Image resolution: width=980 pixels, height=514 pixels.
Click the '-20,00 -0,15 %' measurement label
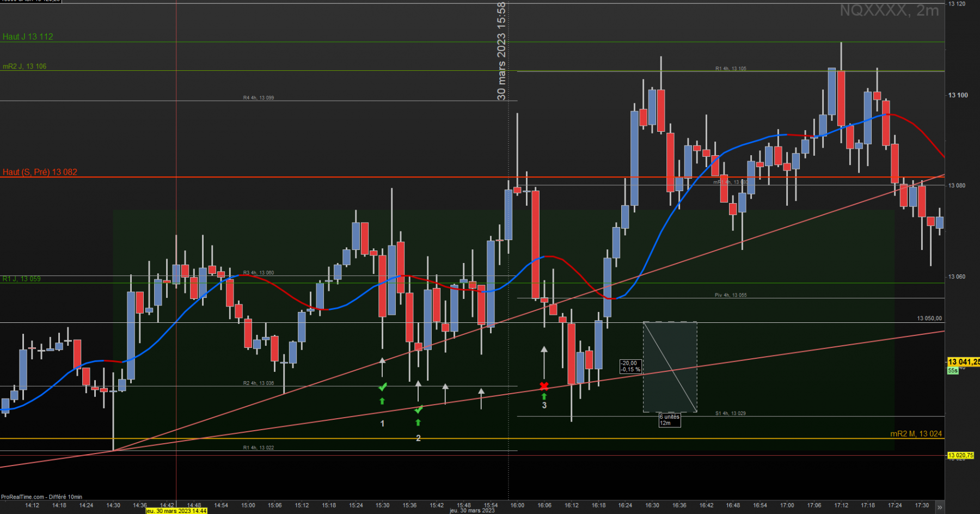point(631,366)
